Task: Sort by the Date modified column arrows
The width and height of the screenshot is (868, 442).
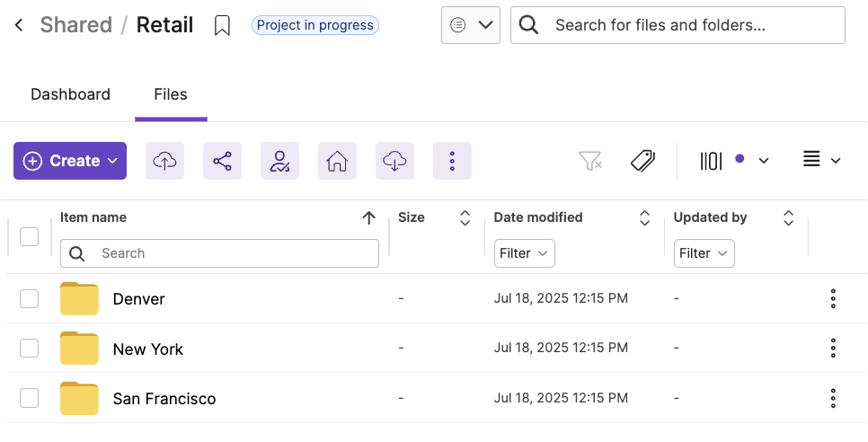Action: (x=644, y=218)
